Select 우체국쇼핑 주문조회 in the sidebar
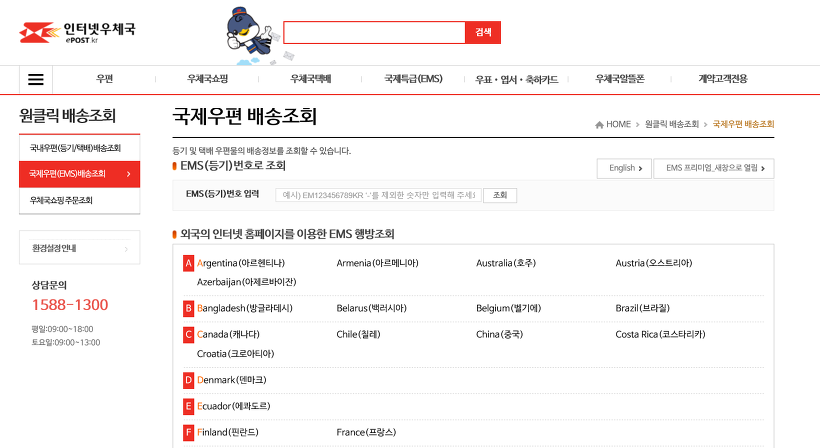Image resolution: width=820 pixels, height=448 pixels. [79, 200]
